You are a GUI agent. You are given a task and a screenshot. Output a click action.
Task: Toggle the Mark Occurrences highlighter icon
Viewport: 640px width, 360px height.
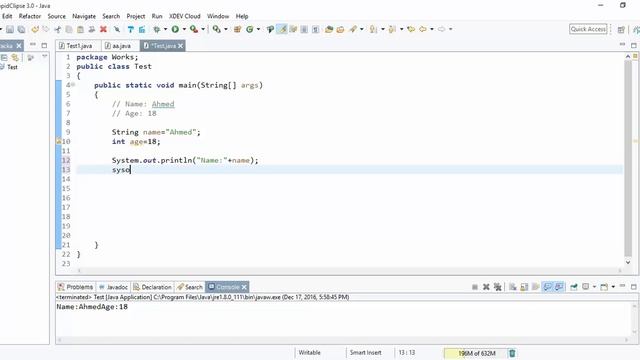click(x=282, y=29)
